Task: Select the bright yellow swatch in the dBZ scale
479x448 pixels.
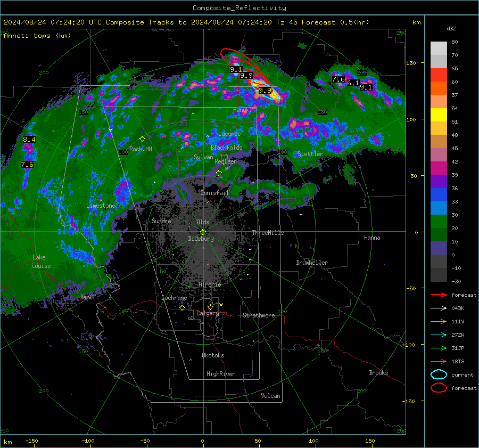Action: pos(439,115)
